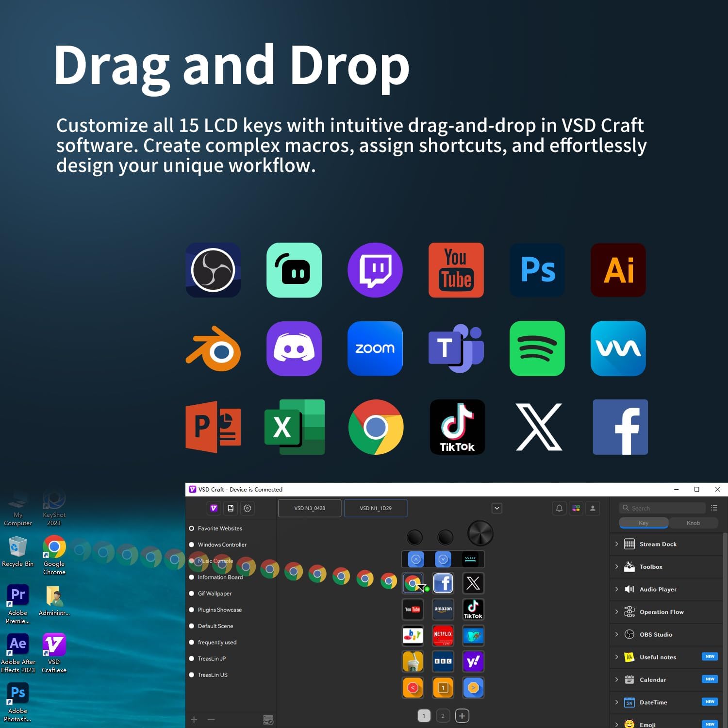Select the Google Chrome desktop shortcut

[x=54, y=555]
